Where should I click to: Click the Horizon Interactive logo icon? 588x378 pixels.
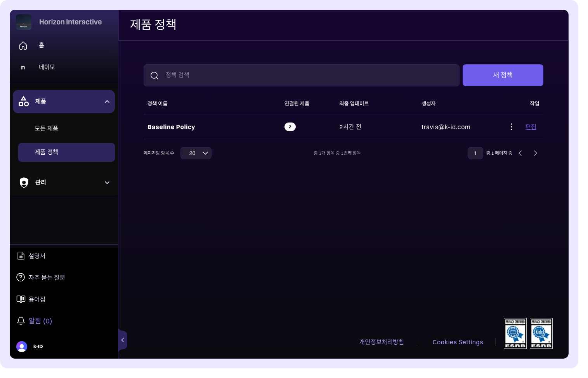click(24, 22)
